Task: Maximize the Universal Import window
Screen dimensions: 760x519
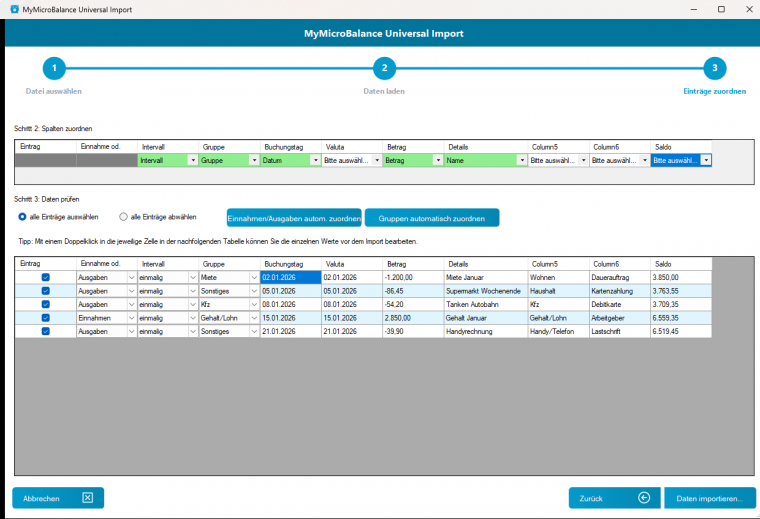Action: point(721,9)
